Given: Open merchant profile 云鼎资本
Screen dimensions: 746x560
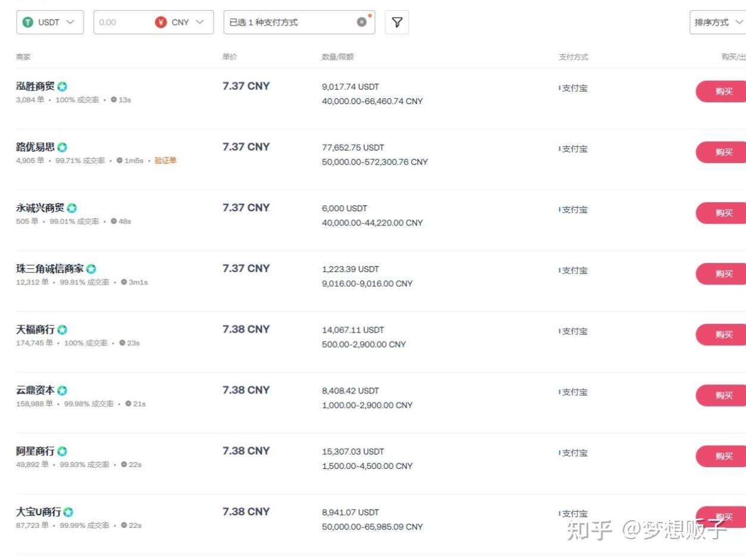Looking at the screenshot, I should pyautogui.click(x=35, y=390).
